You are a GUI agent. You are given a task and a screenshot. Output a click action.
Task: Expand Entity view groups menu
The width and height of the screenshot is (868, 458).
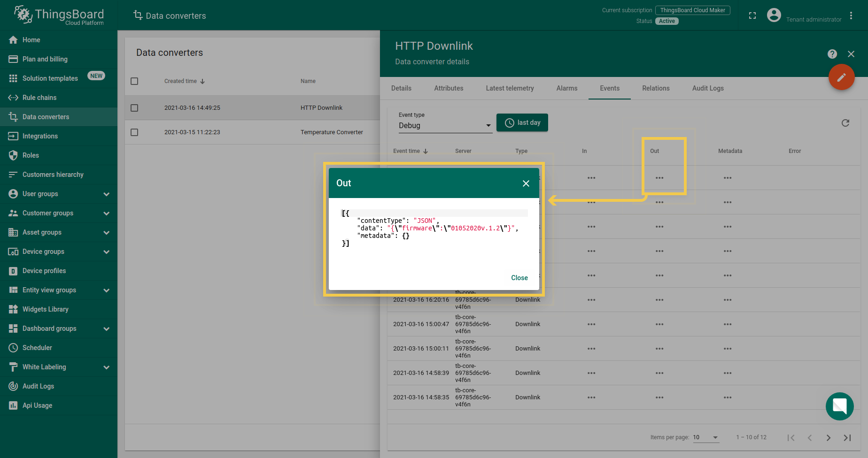click(x=58, y=290)
